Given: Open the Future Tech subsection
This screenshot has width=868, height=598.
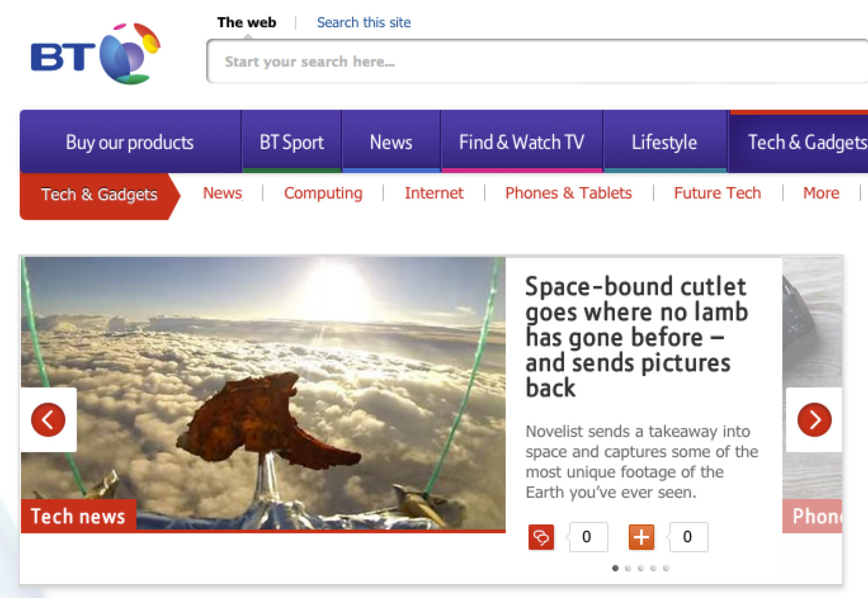Looking at the screenshot, I should point(718,193).
